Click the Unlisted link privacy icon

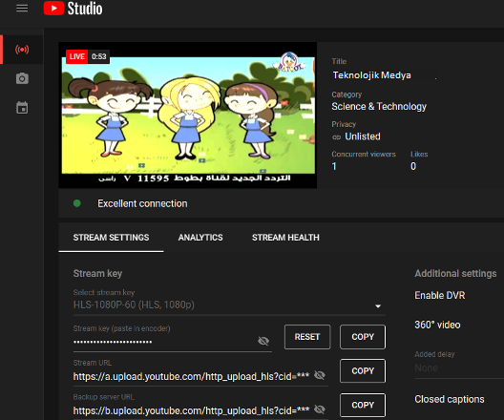[336, 137]
